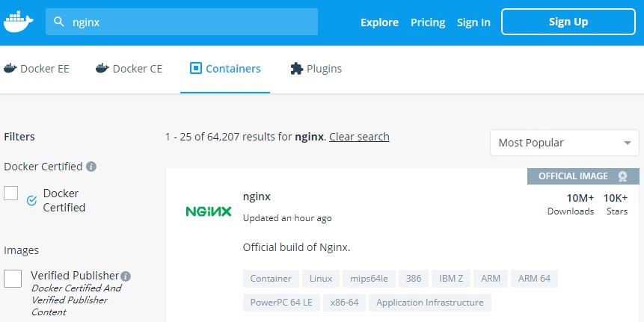Open the Sign In link
The width and height of the screenshot is (644, 322).
[x=473, y=22]
